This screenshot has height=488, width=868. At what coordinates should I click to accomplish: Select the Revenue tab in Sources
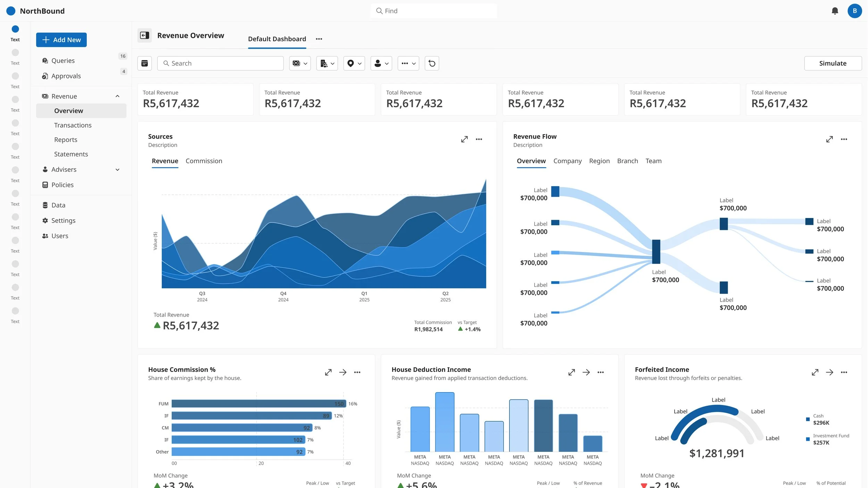click(165, 161)
